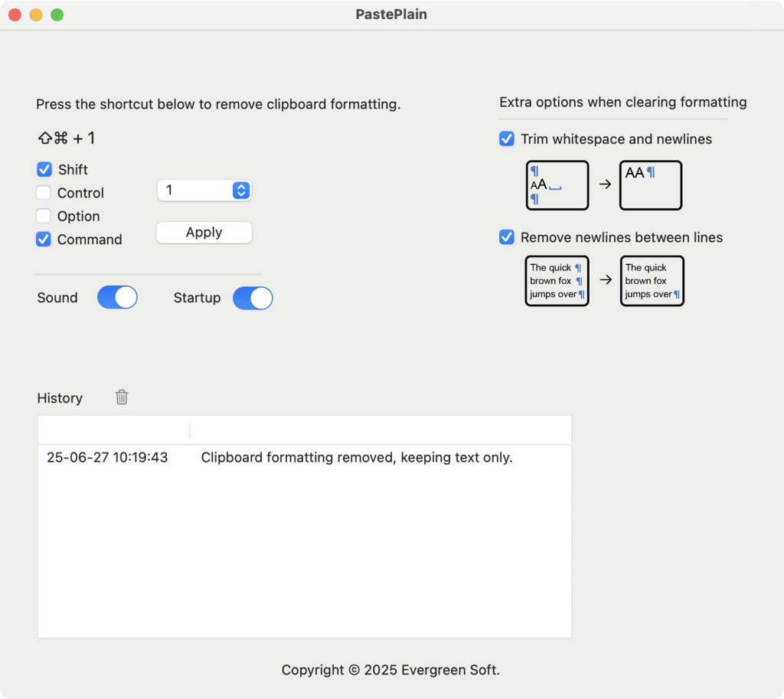
Task: Disable the Startup toggle switch
Action: [253, 298]
